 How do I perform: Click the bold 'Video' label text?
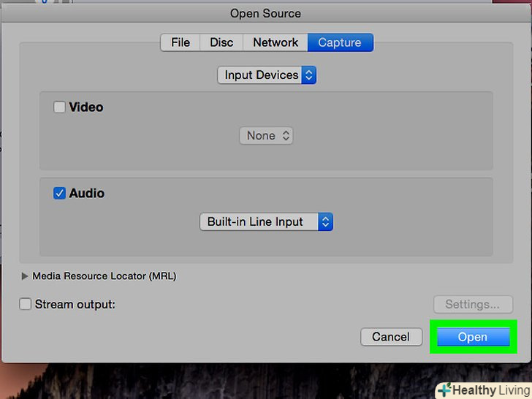(86, 107)
